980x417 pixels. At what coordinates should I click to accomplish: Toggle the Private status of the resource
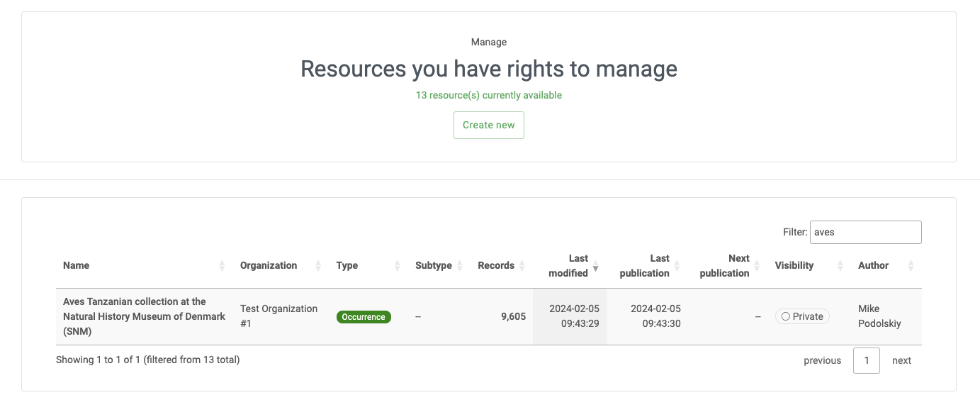tap(802, 316)
